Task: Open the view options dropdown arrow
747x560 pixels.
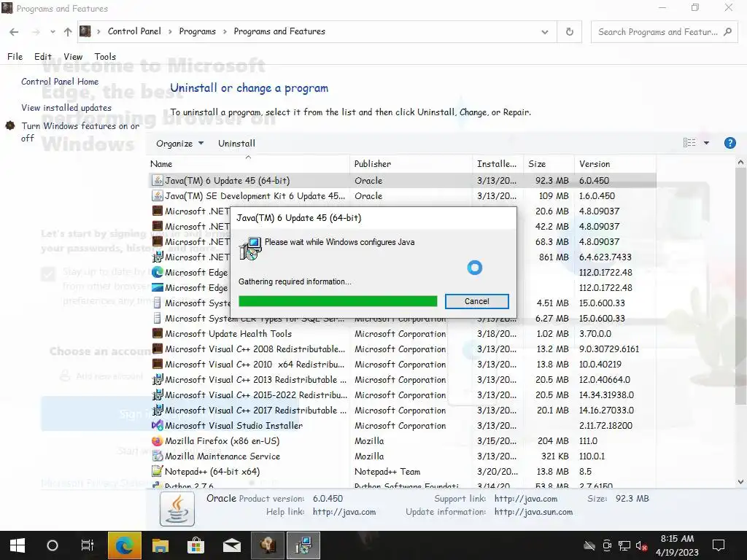Action: click(x=706, y=143)
